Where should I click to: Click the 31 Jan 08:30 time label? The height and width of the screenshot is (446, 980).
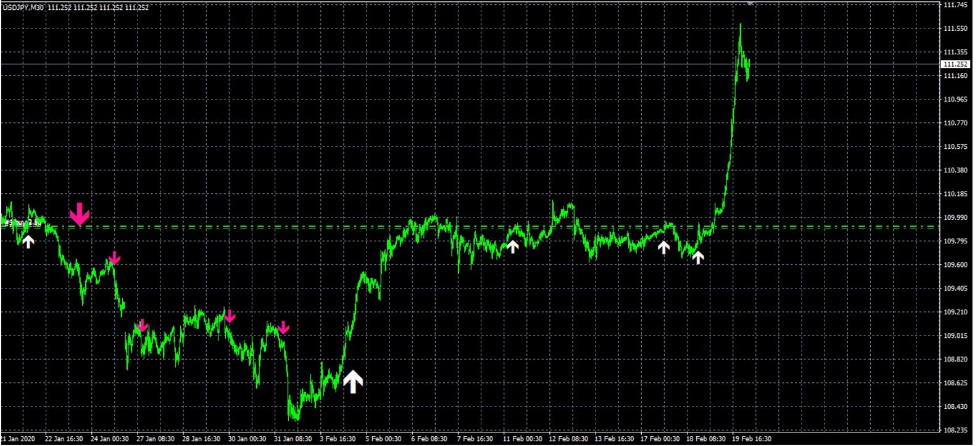(293, 439)
